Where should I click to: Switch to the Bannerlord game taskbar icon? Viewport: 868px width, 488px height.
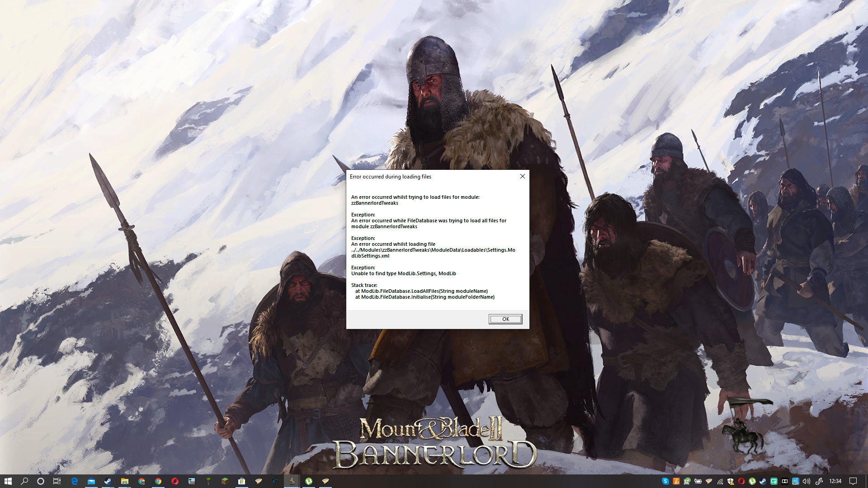tap(292, 481)
